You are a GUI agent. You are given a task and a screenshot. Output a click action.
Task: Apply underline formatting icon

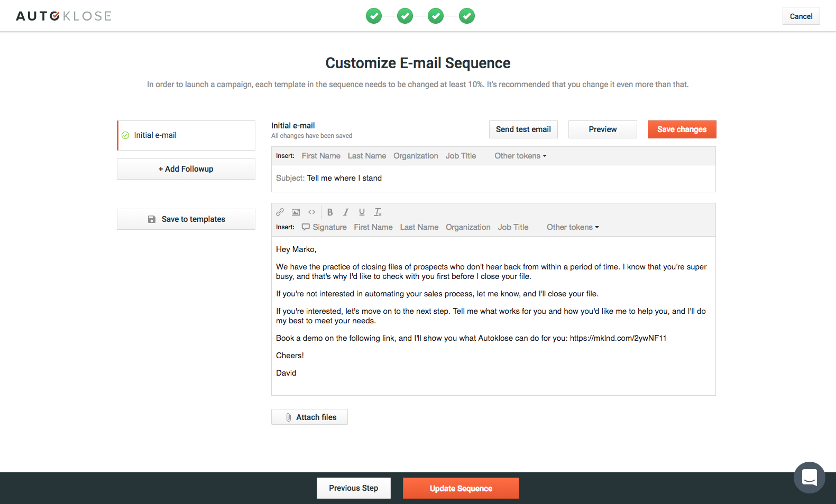[362, 212]
